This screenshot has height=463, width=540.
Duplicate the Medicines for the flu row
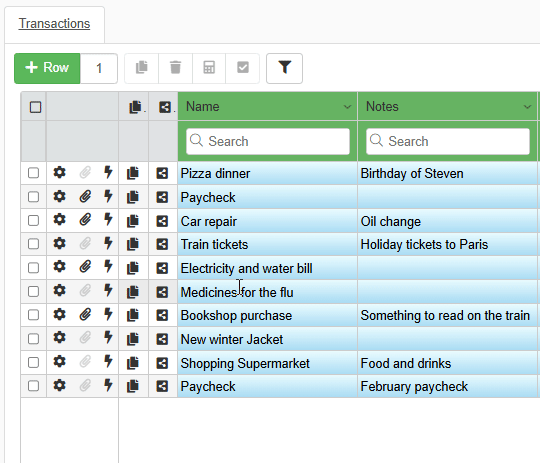[x=133, y=292]
